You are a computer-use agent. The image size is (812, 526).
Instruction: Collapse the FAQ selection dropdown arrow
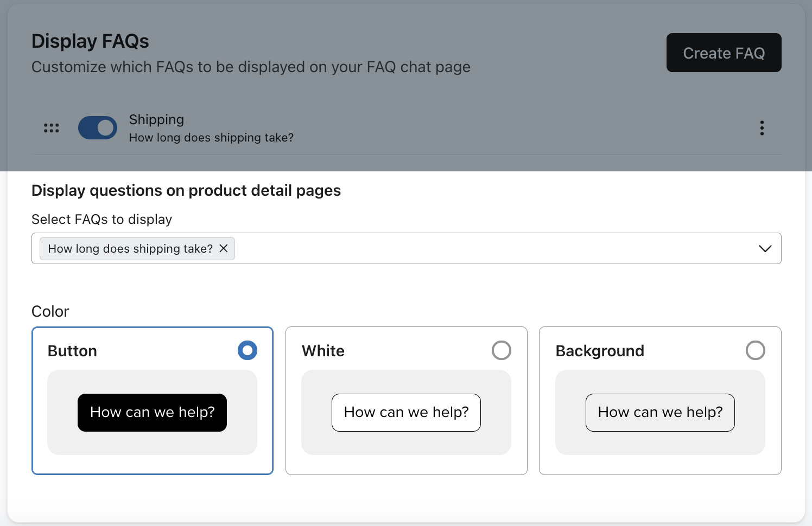point(765,248)
